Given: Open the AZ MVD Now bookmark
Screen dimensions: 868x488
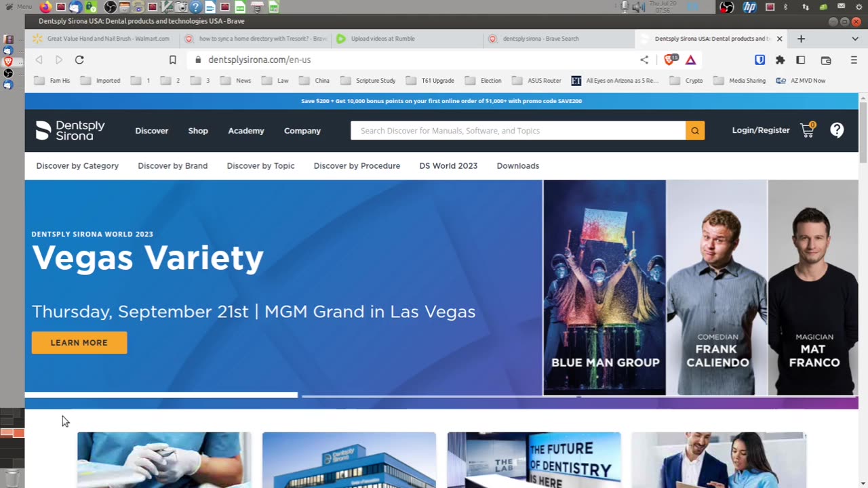Looking at the screenshot, I should point(801,81).
